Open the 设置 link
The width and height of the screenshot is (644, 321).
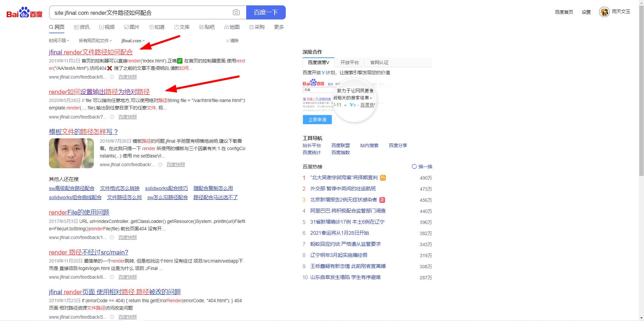586,12
